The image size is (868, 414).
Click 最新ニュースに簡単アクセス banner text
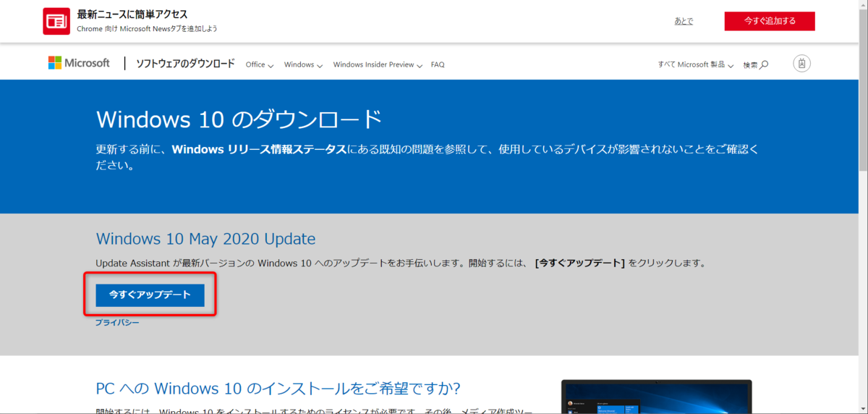point(132,14)
